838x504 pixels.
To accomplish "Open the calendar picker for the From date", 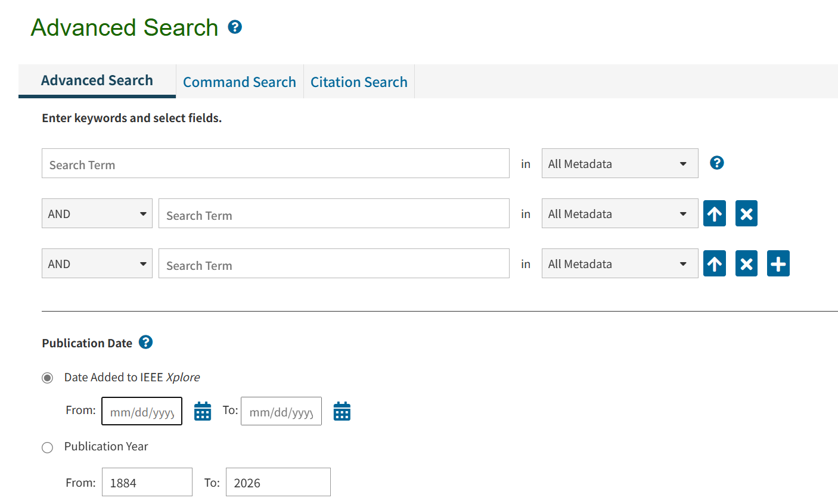I will [x=202, y=410].
